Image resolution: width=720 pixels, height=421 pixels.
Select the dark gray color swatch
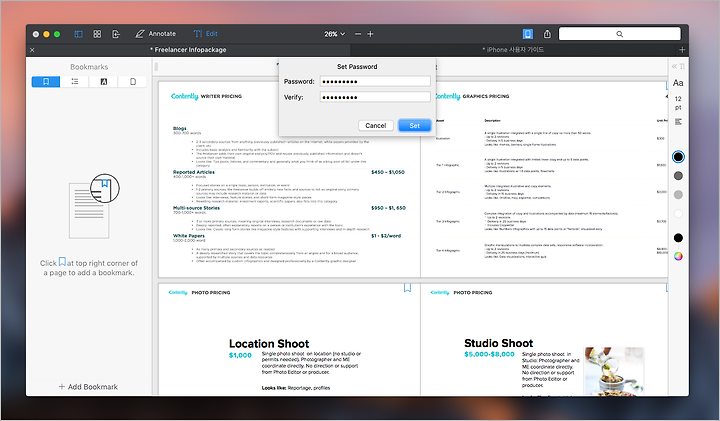click(678, 176)
